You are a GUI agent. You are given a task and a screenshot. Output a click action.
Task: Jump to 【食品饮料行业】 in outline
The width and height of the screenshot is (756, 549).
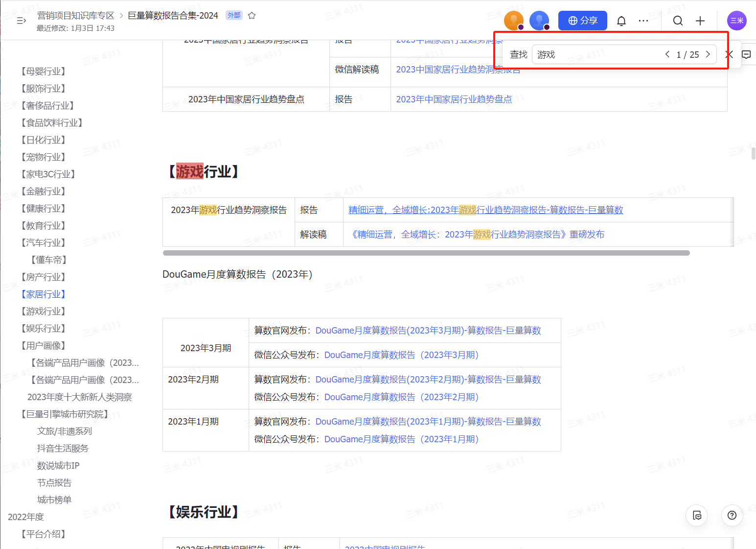coord(51,123)
